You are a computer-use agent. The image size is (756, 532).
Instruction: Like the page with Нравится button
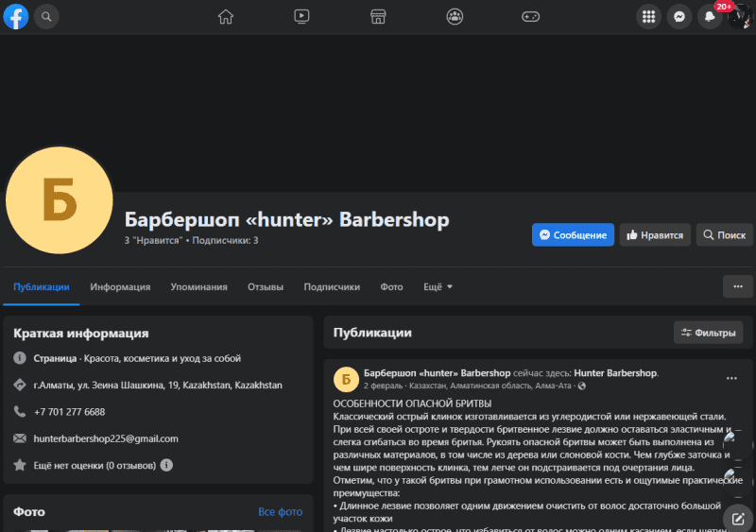point(655,235)
